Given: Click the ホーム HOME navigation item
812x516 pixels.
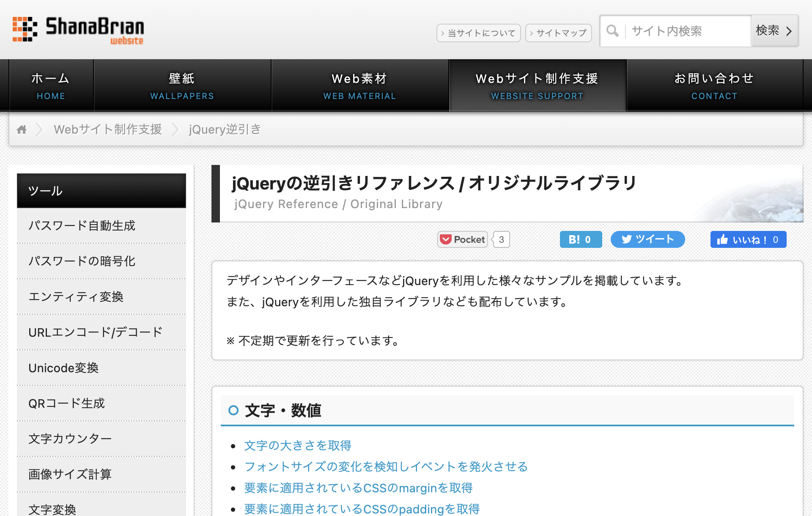Looking at the screenshot, I should point(51,85).
